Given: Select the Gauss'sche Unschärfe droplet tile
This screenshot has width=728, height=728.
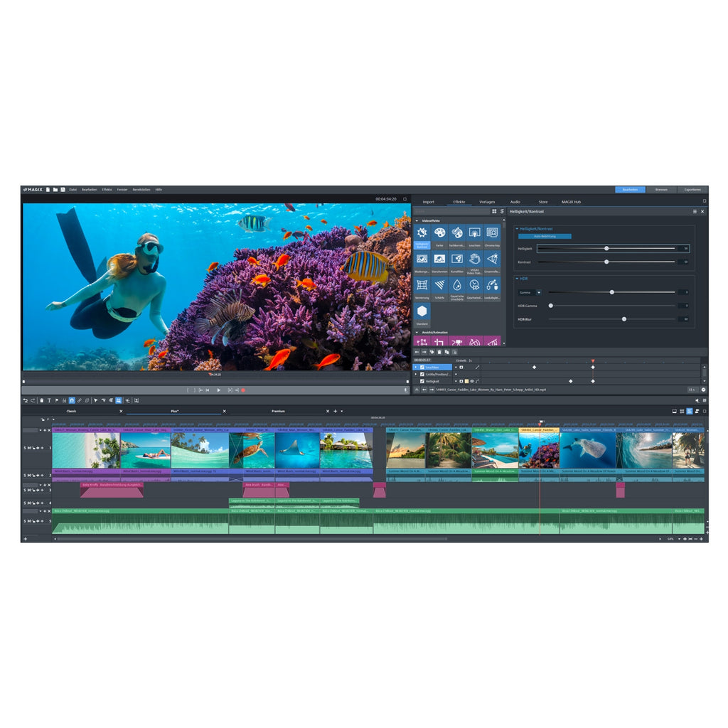Looking at the screenshot, I should point(457,289).
